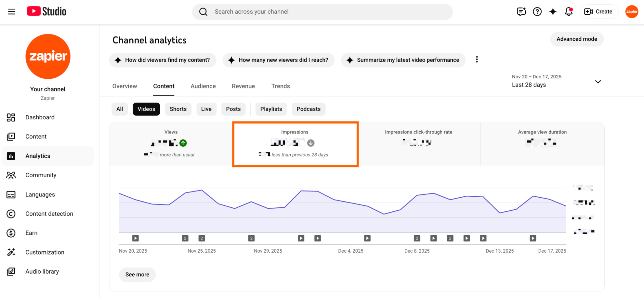The image size is (644, 299).
Task: Open the Earn section in the sidebar
Action: click(31, 233)
